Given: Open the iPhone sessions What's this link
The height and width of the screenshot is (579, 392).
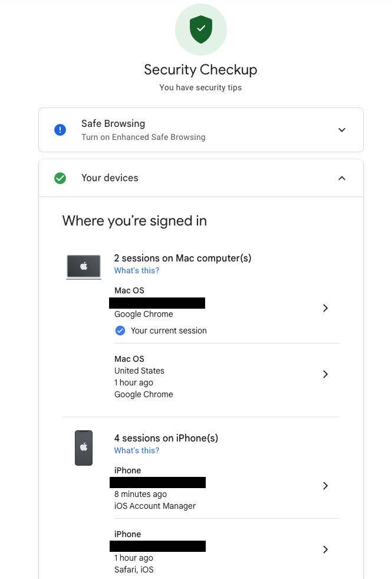Looking at the screenshot, I should coord(136,450).
